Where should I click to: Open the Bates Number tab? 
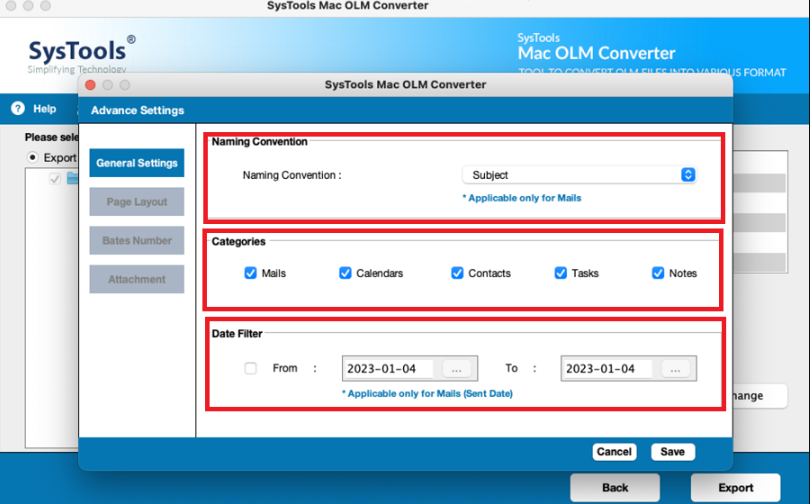pyautogui.click(x=137, y=241)
